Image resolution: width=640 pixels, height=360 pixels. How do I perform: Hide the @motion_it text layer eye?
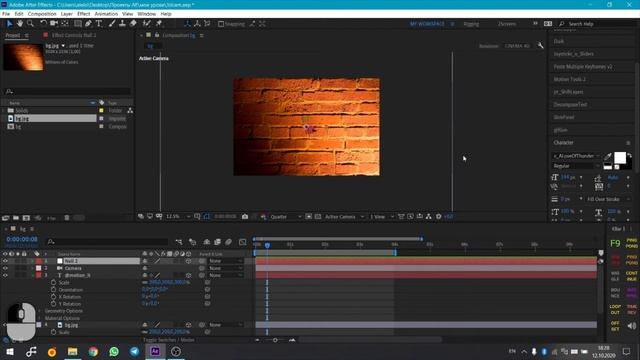click(5, 276)
